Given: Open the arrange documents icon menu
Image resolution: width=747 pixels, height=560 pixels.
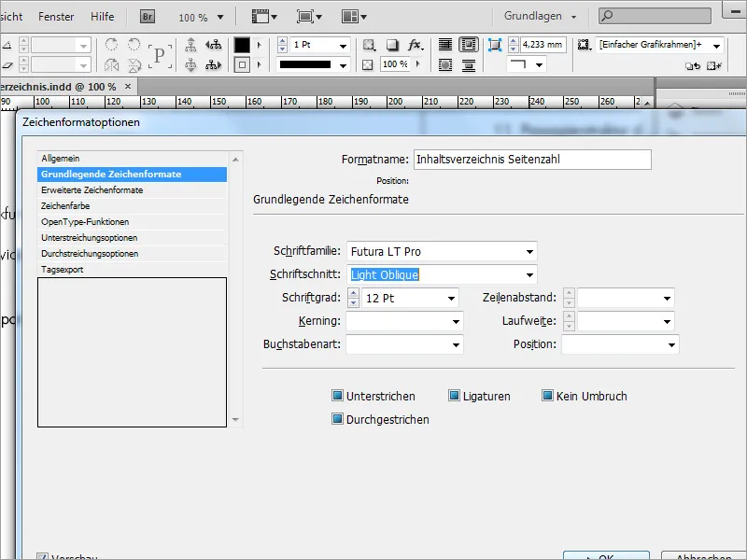Looking at the screenshot, I should [354, 17].
